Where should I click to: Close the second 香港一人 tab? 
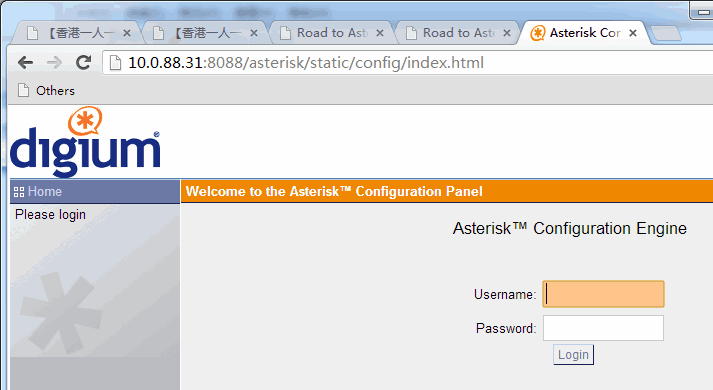click(254, 33)
